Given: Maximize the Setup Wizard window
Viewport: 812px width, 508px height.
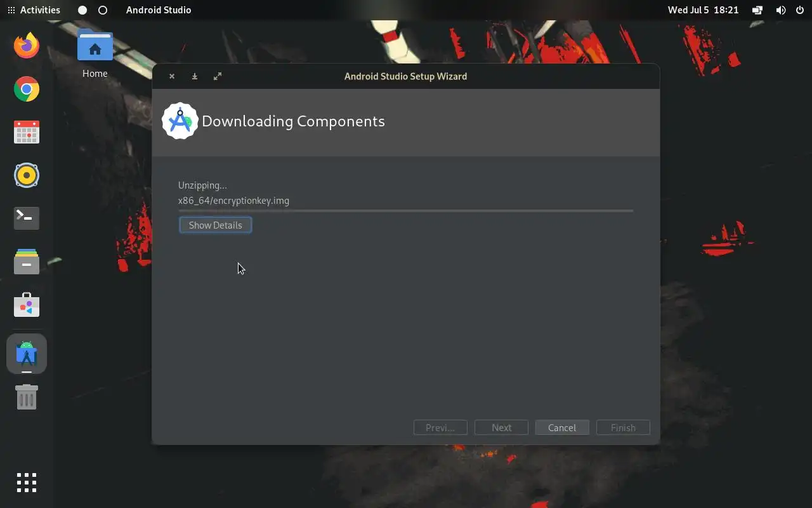Looking at the screenshot, I should pos(218,76).
